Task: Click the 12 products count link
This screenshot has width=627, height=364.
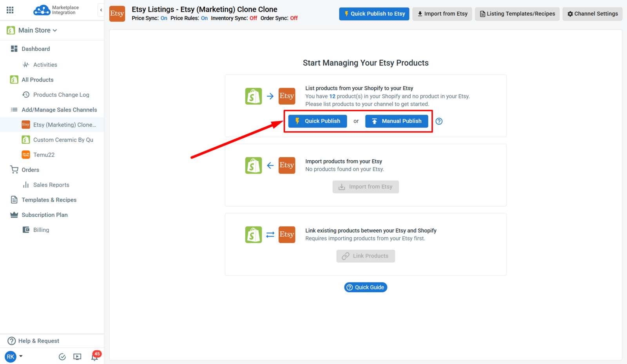Action: click(332, 96)
